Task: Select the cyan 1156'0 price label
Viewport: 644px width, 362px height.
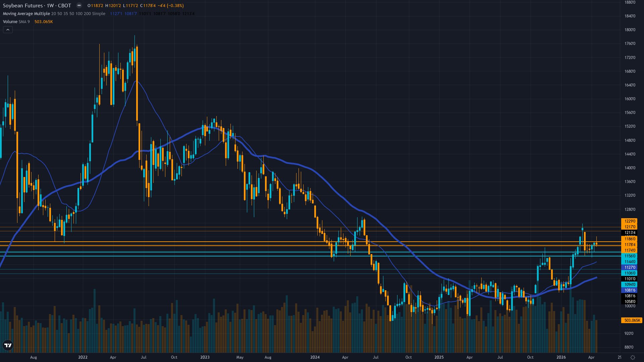Action: pyautogui.click(x=629, y=256)
